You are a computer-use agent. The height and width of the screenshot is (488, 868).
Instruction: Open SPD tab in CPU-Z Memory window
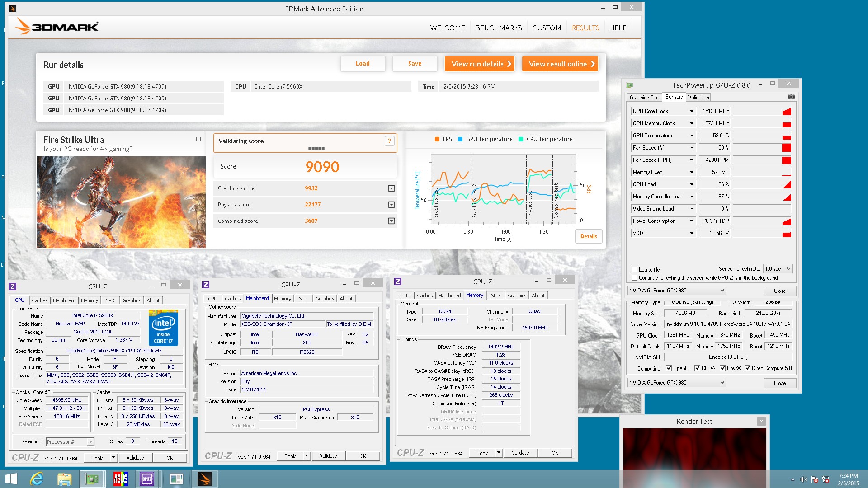coord(495,296)
